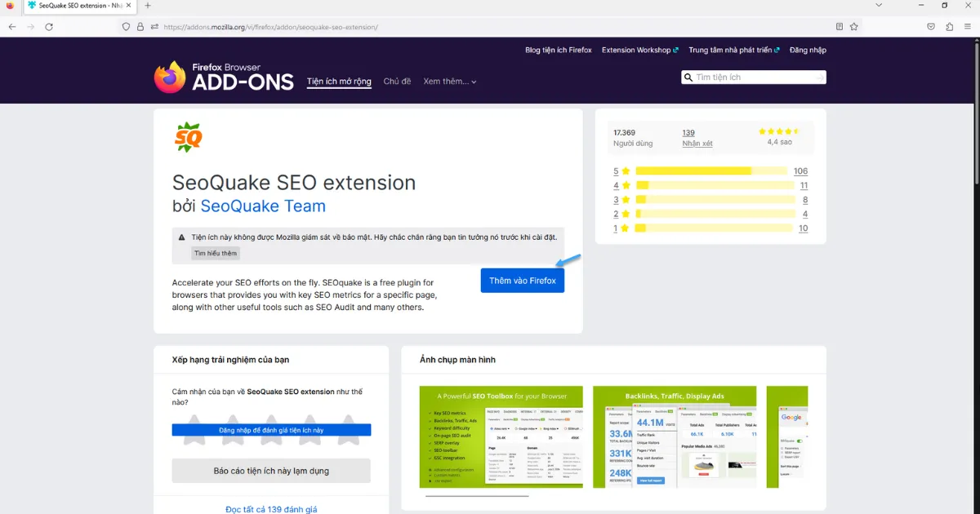The width and height of the screenshot is (980, 514).
Task: Open the Tiện ích mở rộng section
Action: [x=339, y=82]
